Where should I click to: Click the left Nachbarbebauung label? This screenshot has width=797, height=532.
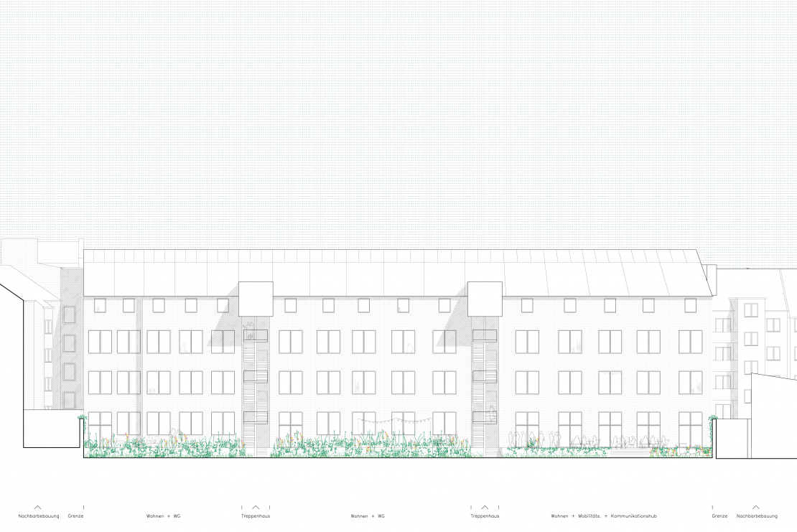click(38, 516)
